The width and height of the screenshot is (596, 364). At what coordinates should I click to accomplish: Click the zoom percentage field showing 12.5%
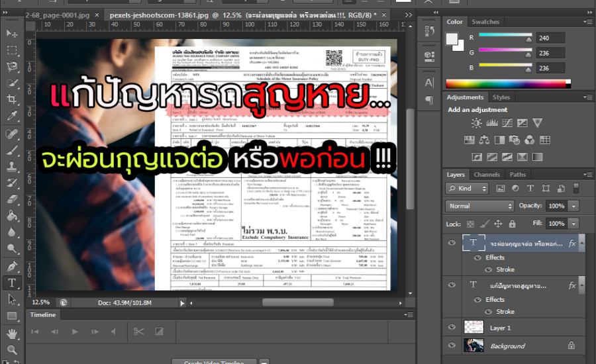pos(41,302)
